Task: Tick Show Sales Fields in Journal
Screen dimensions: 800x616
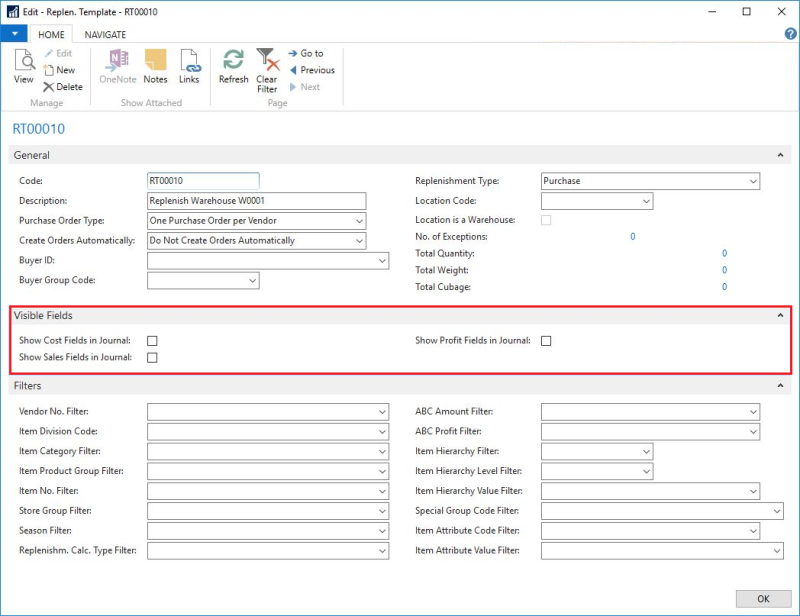Action: coord(152,358)
